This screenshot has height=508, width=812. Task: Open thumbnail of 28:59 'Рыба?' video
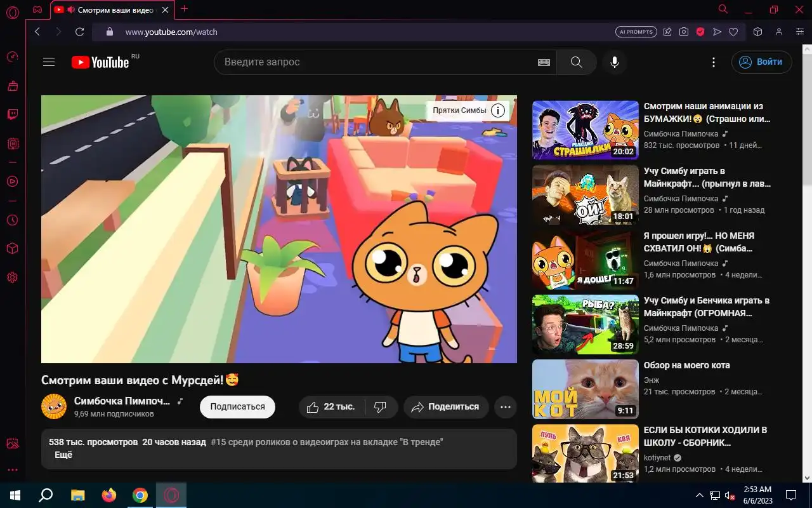coord(586,324)
